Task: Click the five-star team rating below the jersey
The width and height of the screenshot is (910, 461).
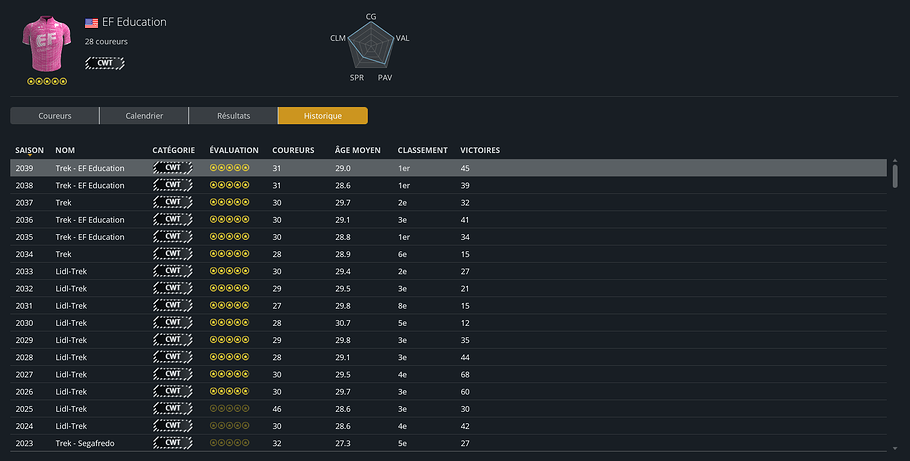Action: click(x=47, y=81)
